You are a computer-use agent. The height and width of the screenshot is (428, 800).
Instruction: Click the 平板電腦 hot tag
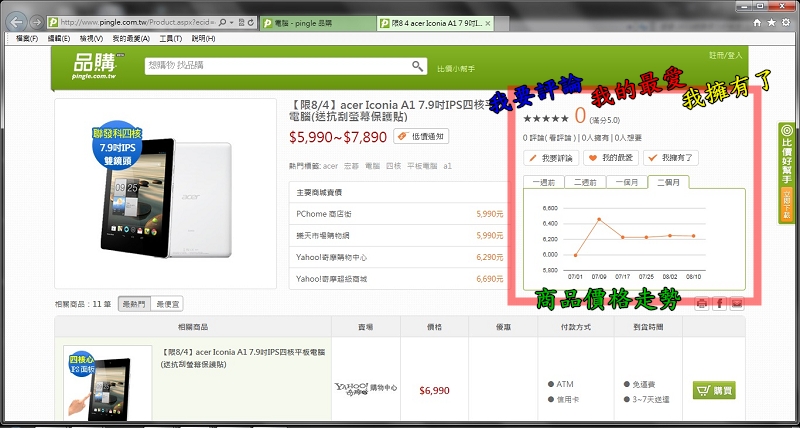coord(421,166)
